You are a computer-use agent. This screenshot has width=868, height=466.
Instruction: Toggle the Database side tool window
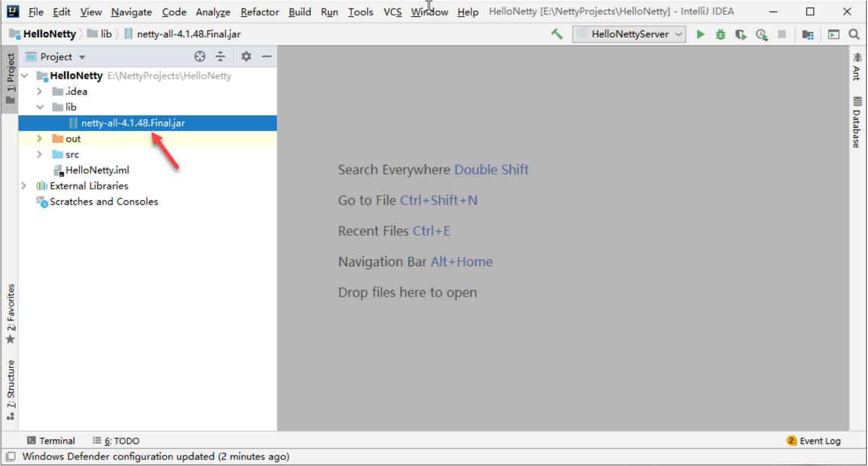(x=857, y=123)
